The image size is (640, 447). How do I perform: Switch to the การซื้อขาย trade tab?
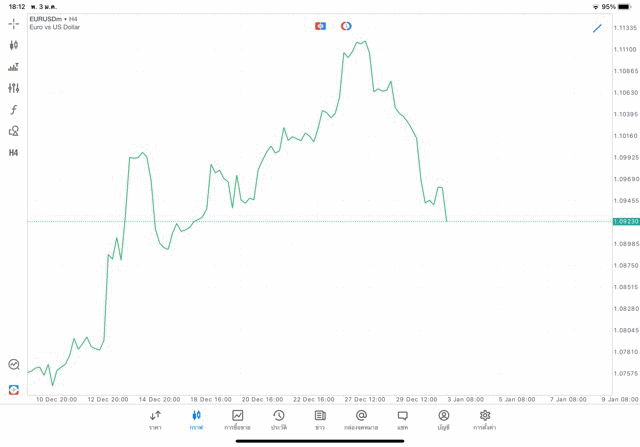(237, 419)
